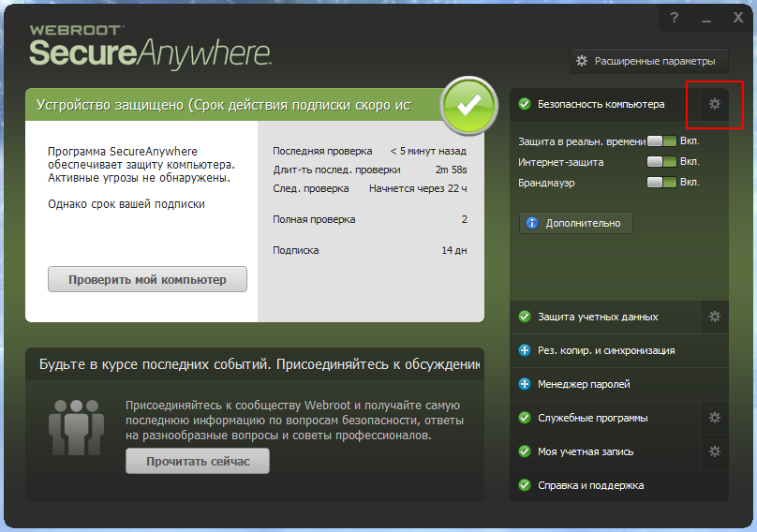Click the Будьте в курсе последних событий heading
Viewport: 757px width, 532px height.
coord(260,364)
